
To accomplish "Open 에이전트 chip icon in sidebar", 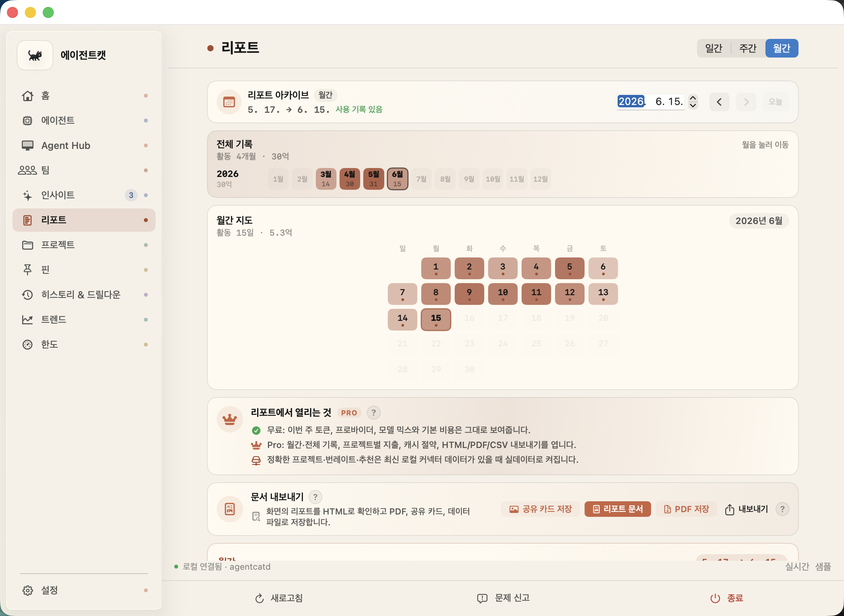I will [28, 121].
